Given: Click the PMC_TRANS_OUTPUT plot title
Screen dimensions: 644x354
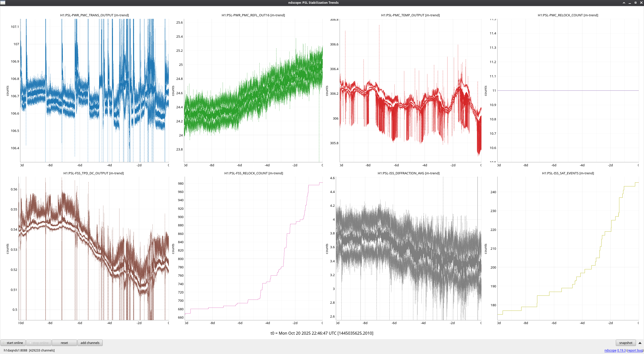Looking at the screenshot, I should [x=94, y=15].
